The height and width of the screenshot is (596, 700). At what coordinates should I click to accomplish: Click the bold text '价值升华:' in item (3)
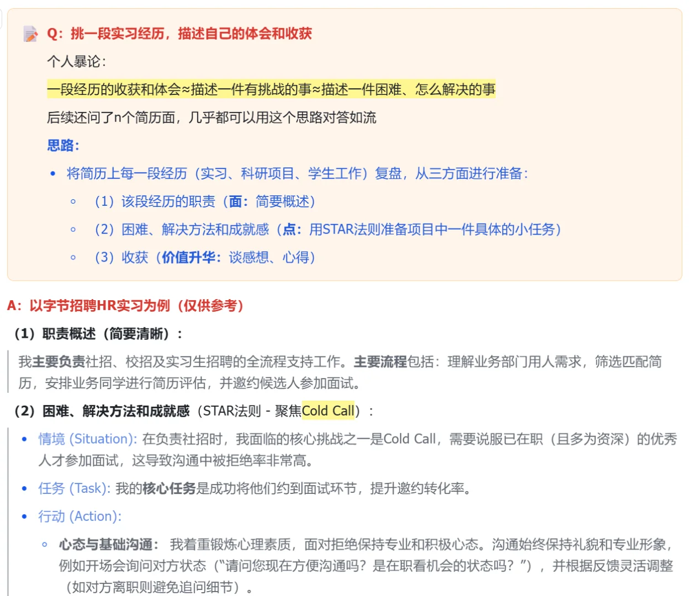coord(192,258)
